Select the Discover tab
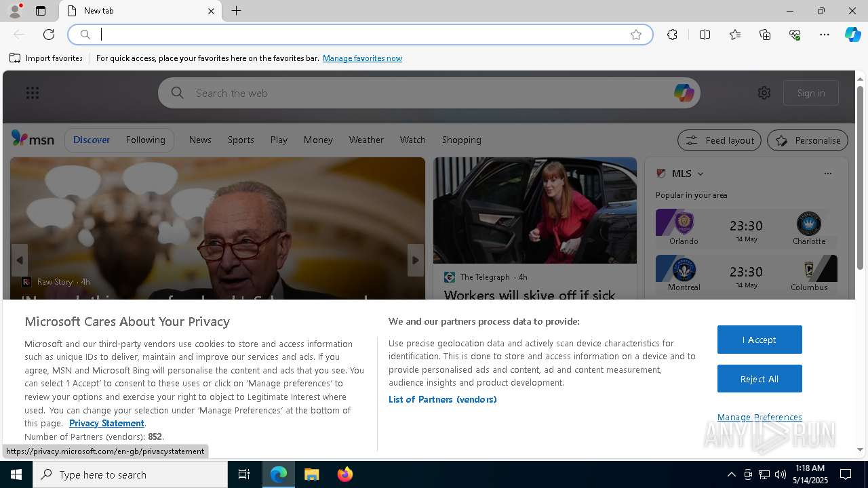Viewport: 868px width, 488px height. [x=92, y=140]
